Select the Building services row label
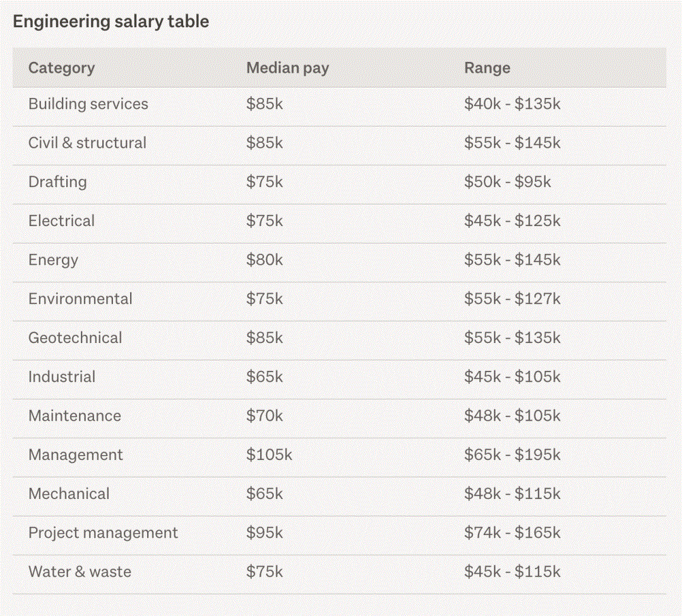This screenshot has height=616, width=682. pos(88,104)
